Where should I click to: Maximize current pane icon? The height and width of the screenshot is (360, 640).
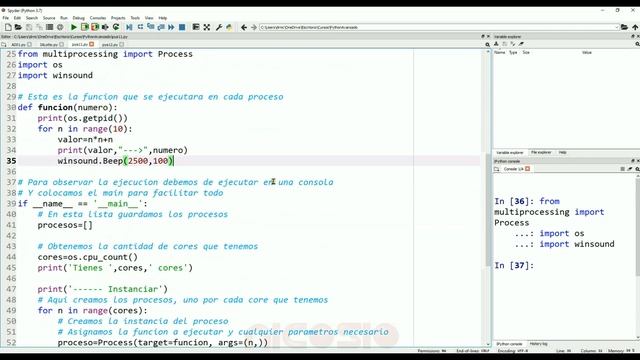pyautogui.click(x=196, y=27)
